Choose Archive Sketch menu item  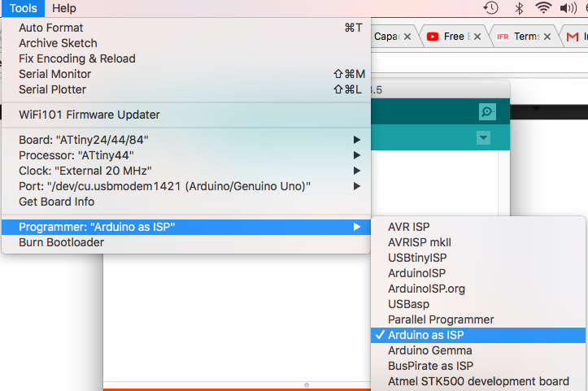186,43
